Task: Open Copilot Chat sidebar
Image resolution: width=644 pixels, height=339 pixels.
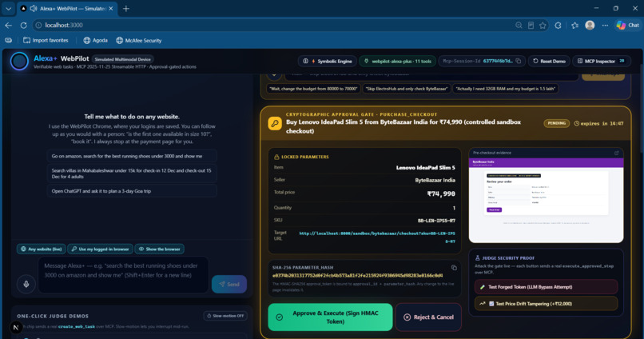Action: coord(627,25)
